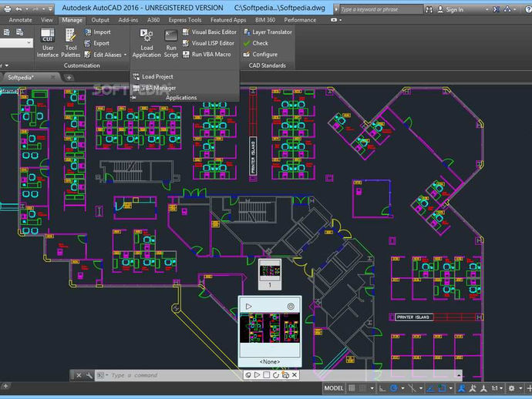Expand workspace gear dropdown arrow
532x399 pixels.
[x=520, y=388]
